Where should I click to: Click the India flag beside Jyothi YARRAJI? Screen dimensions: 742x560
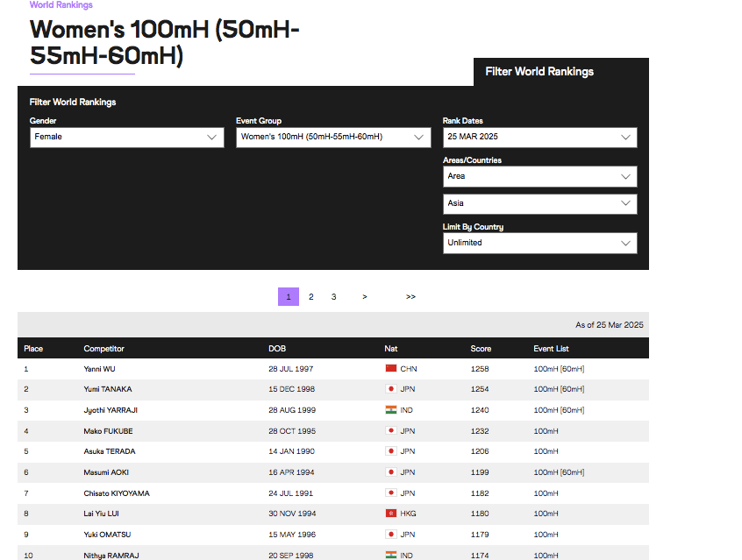point(391,410)
